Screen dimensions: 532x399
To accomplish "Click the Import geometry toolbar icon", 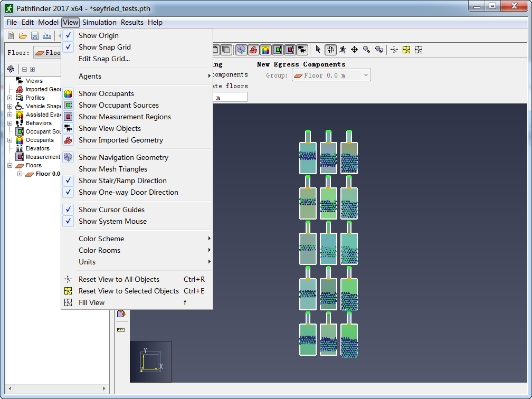I will tap(47, 35).
